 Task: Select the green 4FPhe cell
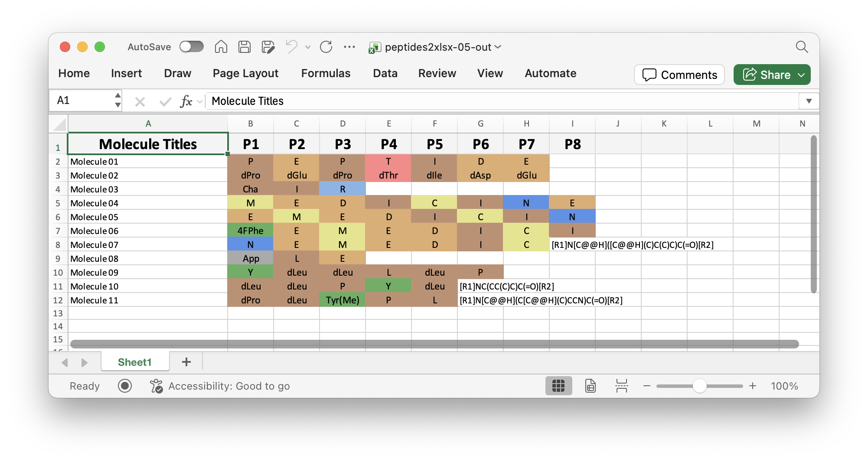pos(251,231)
